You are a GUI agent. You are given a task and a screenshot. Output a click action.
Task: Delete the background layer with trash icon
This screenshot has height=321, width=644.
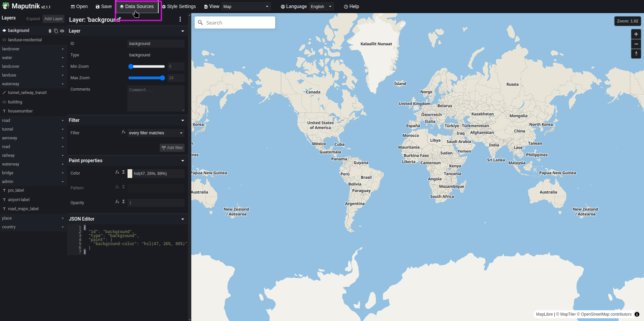tap(50, 31)
